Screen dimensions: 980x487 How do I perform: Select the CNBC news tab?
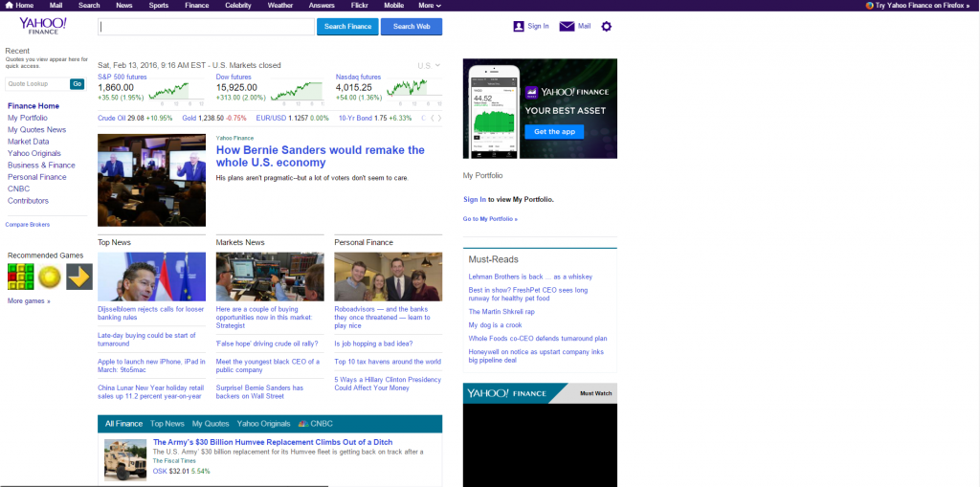[x=316, y=423]
